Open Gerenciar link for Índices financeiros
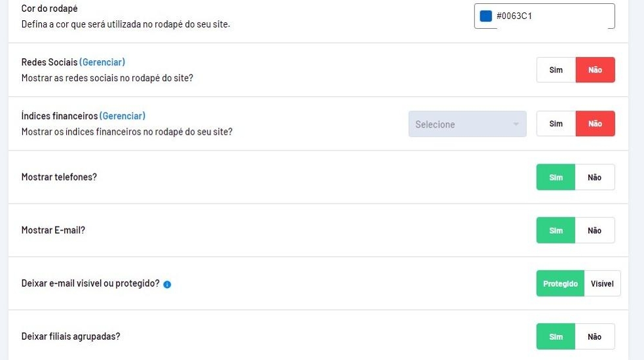The width and height of the screenshot is (644, 360). tap(123, 116)
